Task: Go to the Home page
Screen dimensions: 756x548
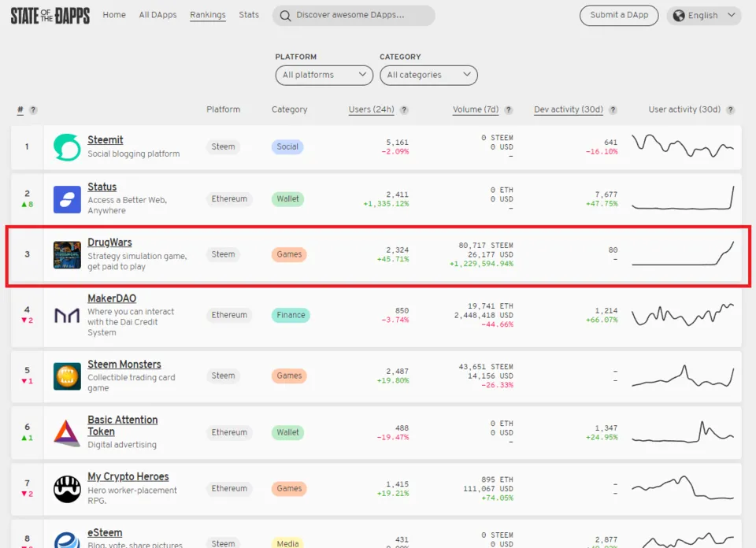Action: [114, 15]
